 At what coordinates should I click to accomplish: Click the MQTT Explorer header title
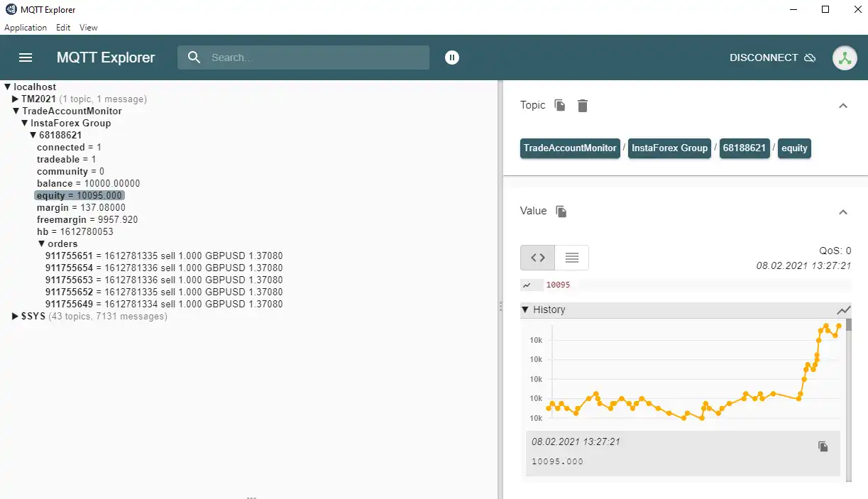[106, 57]
